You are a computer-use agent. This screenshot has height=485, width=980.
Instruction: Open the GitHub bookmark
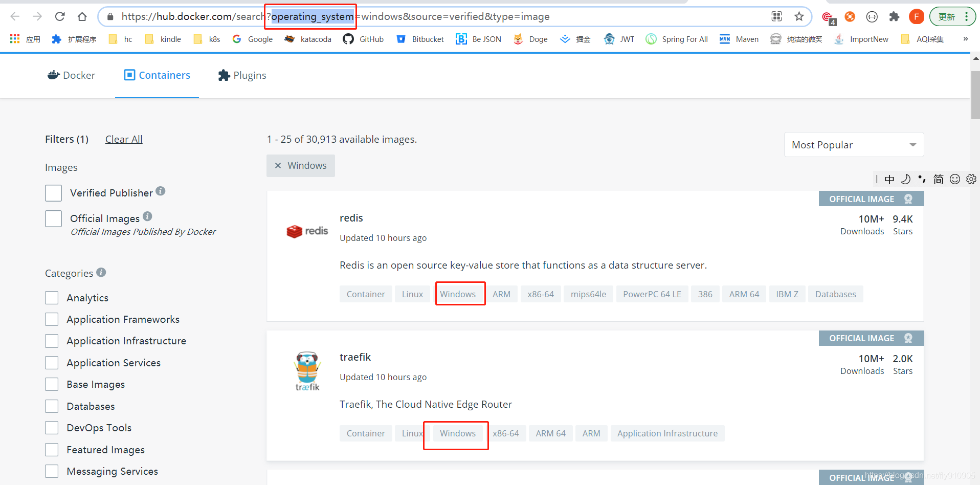coord(364,39)
